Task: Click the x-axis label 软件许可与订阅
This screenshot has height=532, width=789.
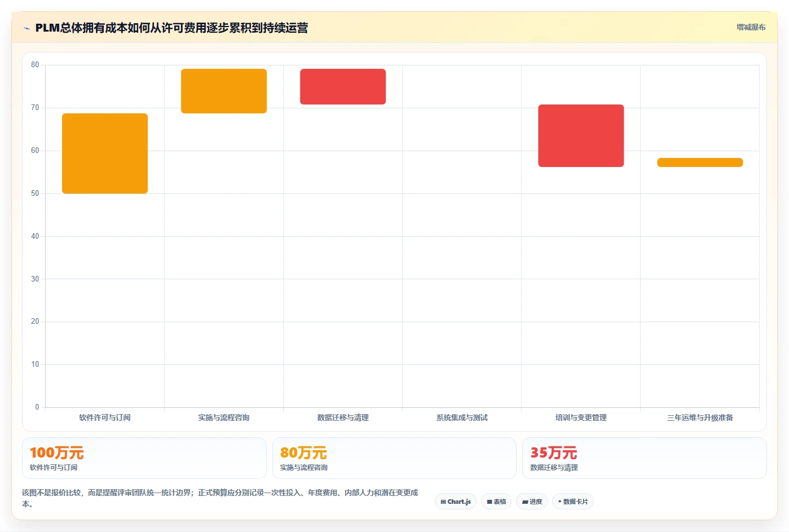Action: pos(105,417)
